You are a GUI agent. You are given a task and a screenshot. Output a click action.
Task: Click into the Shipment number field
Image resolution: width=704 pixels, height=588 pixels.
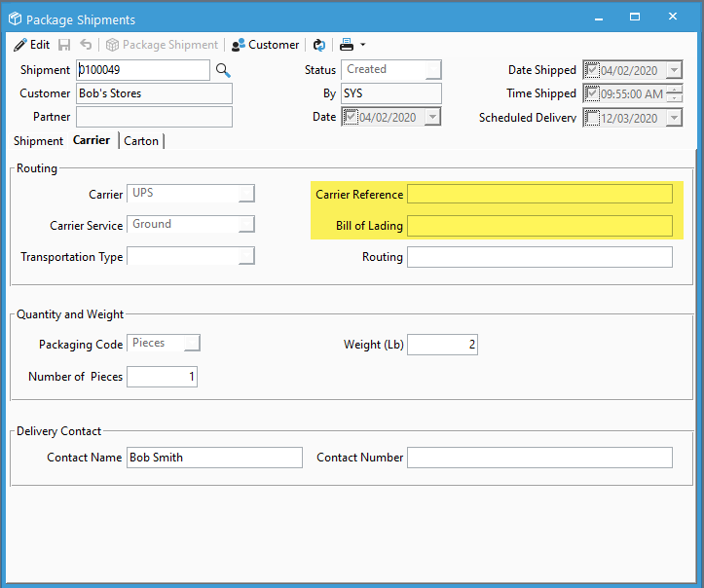coord(143,70)
